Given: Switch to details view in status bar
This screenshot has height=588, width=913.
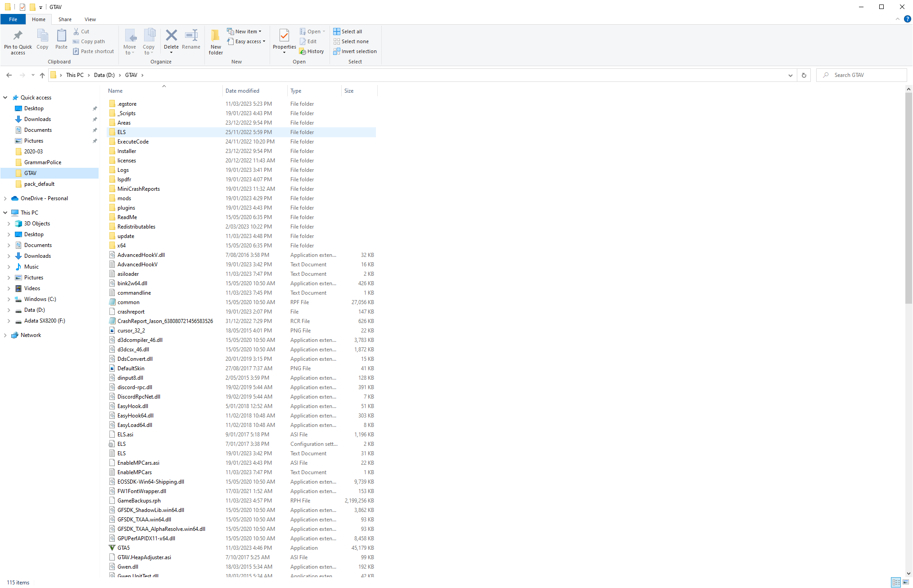Looking at the screenshot, I should [896, 582].
